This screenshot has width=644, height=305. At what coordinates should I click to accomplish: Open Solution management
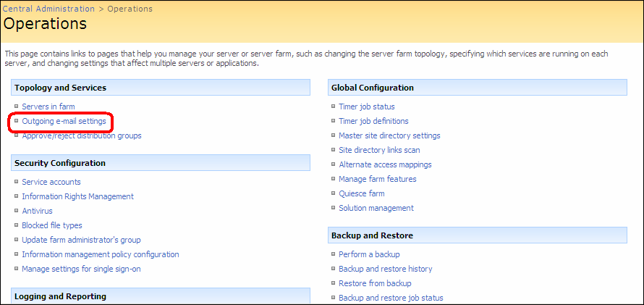point(376,208)
